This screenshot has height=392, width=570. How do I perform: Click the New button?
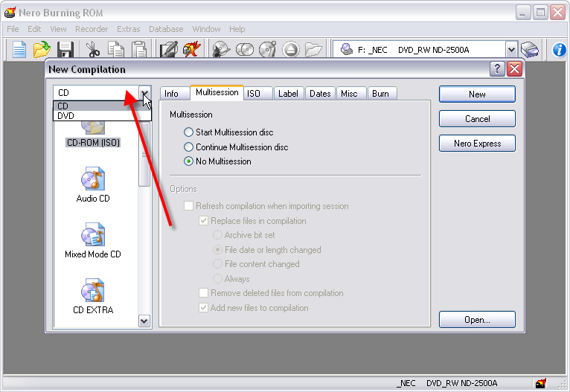click(x=477, y=94)
